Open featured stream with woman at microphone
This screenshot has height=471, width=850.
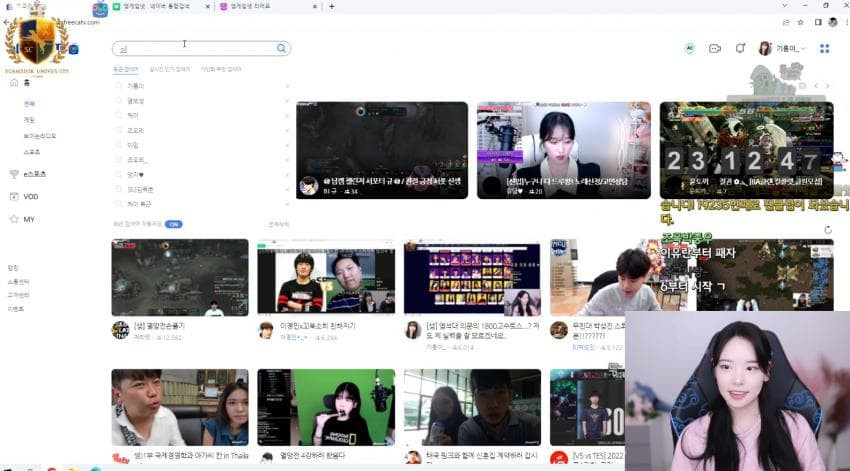(564, 150)
